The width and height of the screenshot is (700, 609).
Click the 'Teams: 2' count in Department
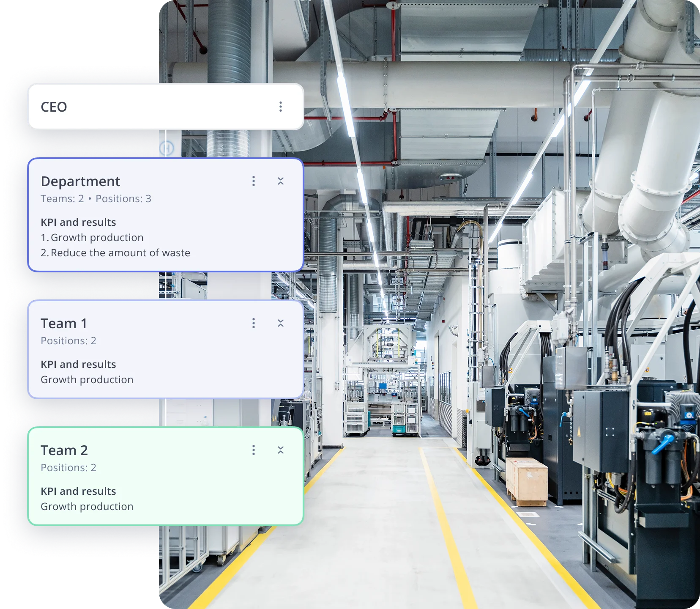(62, 199)
